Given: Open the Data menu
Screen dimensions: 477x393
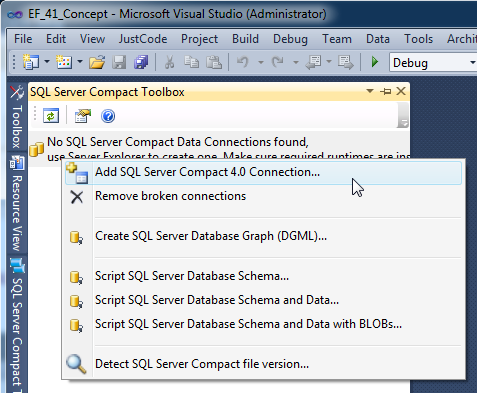Looking at the screenshot, I should (x=378, y=39).
